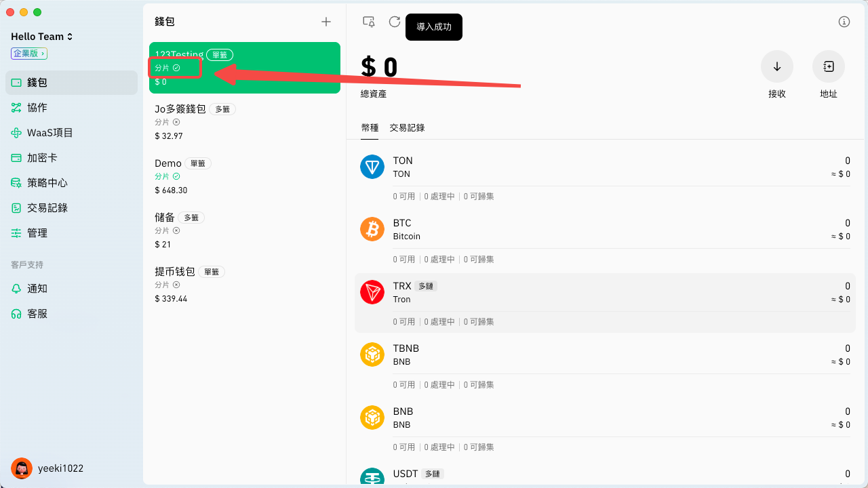The image size is (868, 488).
Task: Click the refresh icon in top toolbar
Action: tap(395, 22)
